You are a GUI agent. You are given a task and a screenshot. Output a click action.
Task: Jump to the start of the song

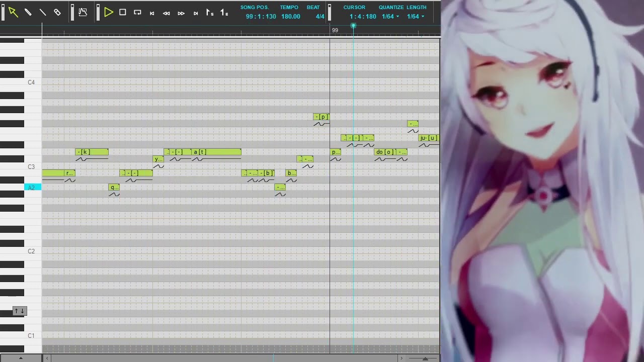tap(152, 13)
